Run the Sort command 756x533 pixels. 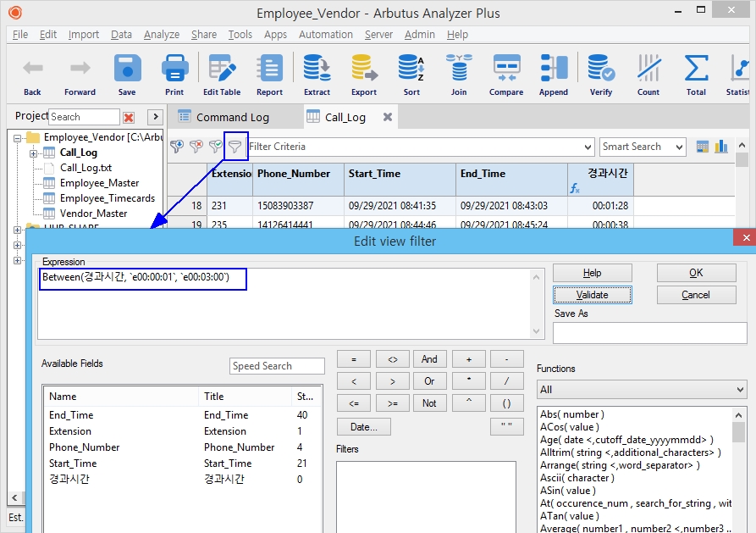[x=411, y=75]
